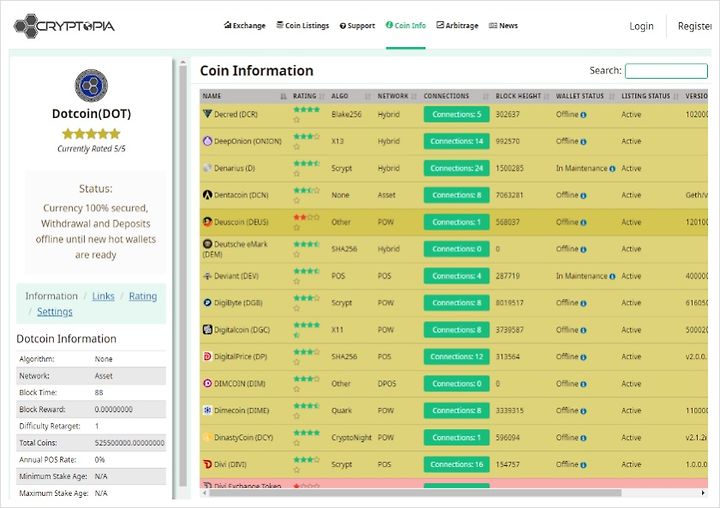Click info icon beside Denarius' In Maintenance

pyautogui.click(x=612, y=169)
